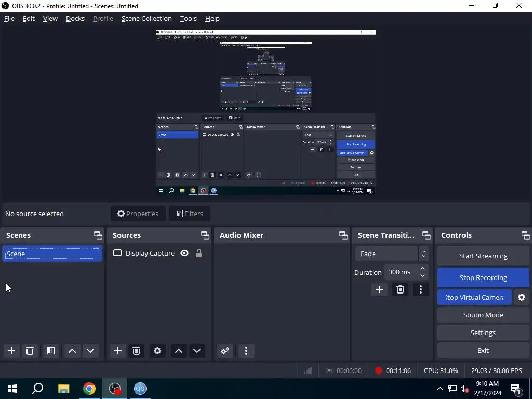Show hidden system tray icons chevron
Viewport: 532px width, 399px height.
pyautogui.click(x=440, y=389)
